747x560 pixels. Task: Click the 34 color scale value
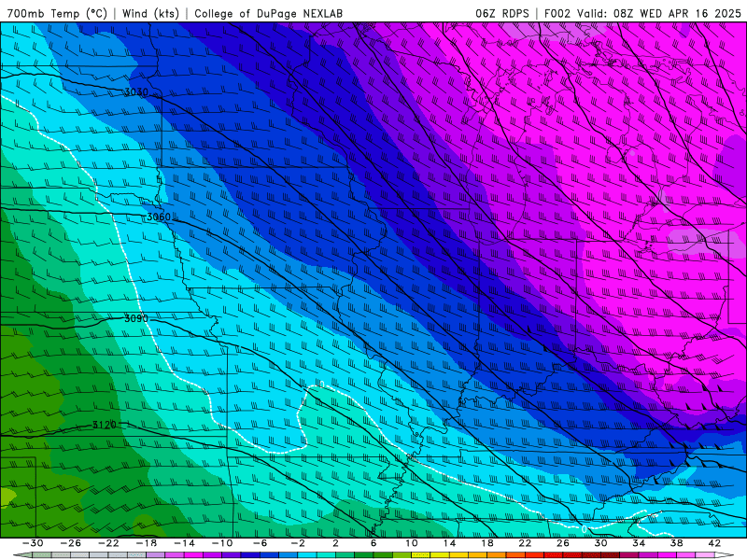pyautogui.click(x=639, y=543)
